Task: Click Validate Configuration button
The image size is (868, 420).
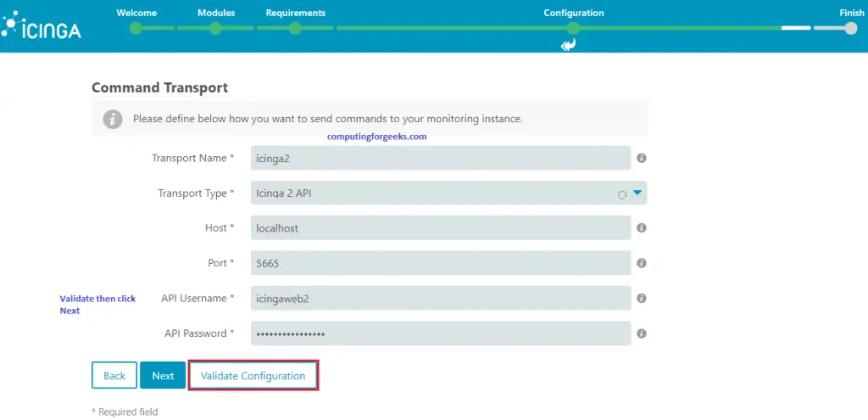Action: click(x=253, y=375)
